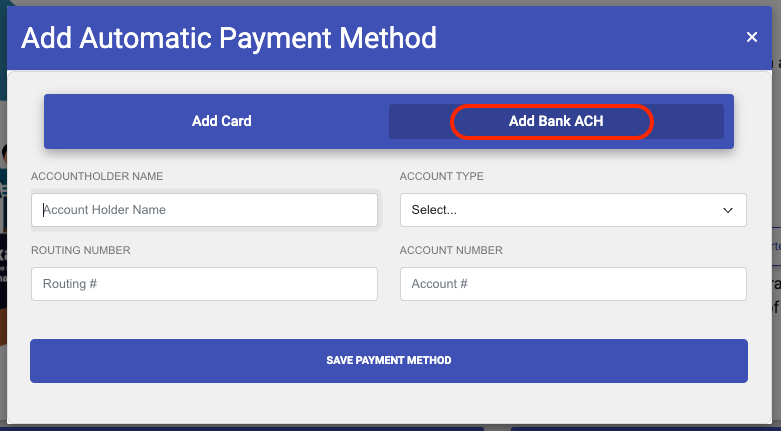Click the ACCOUNT TYPE label

441,176
